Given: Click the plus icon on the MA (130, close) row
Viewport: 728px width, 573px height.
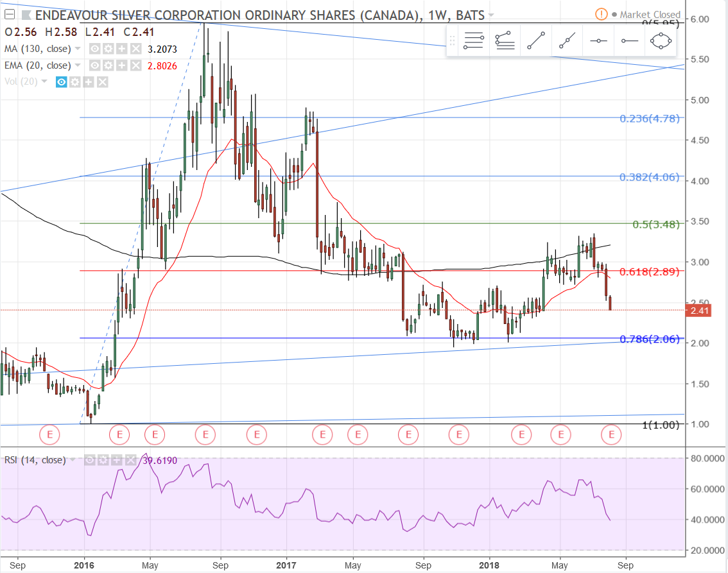Looking at the screenshot, I should click(x=121, y=49).
